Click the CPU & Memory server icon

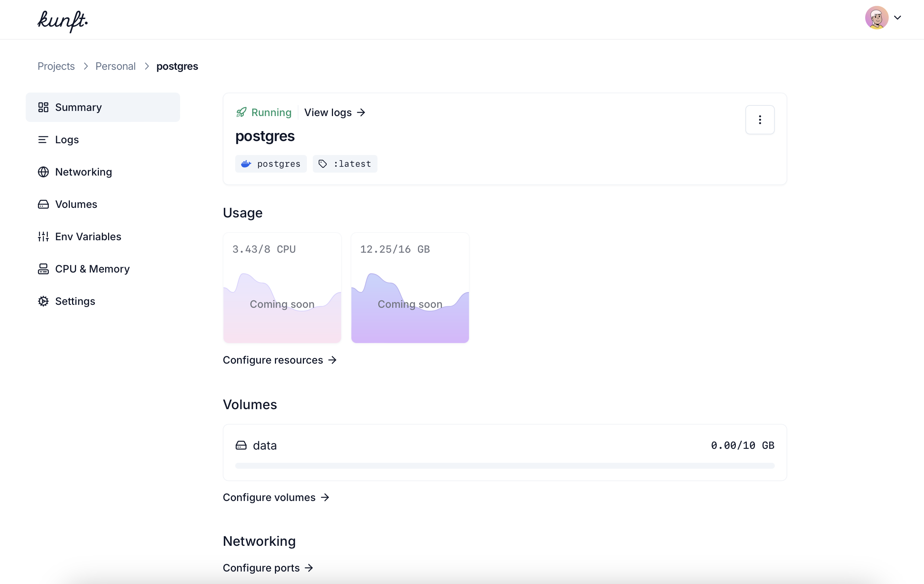tap(43, 269)
